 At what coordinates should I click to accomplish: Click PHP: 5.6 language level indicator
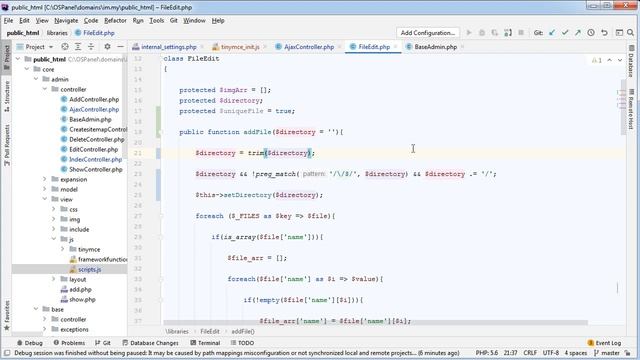487,353
